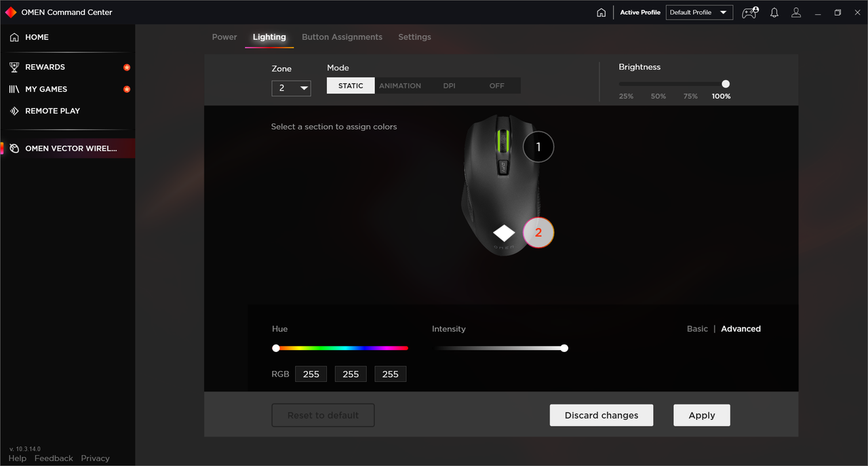This screenshot has width=868, height=466.
Task: Open the Active Profile dropdown
Action: (699, 12)
